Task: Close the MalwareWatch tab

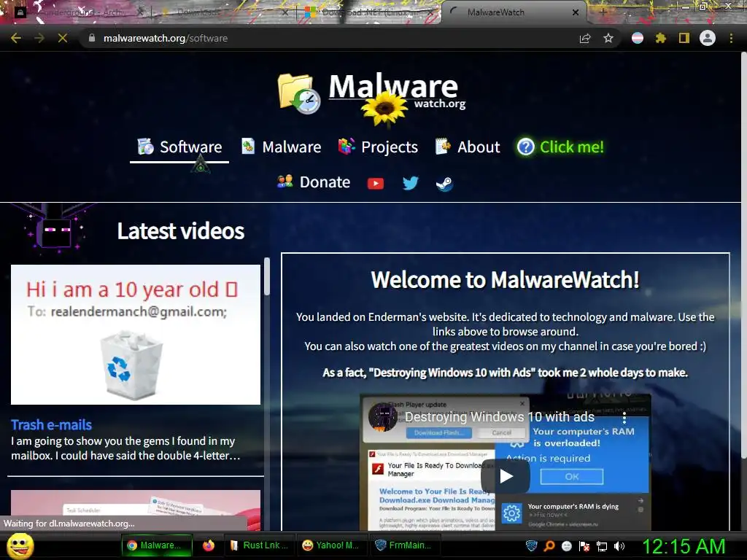Action: pyautogui.click(x=576, y=12)
